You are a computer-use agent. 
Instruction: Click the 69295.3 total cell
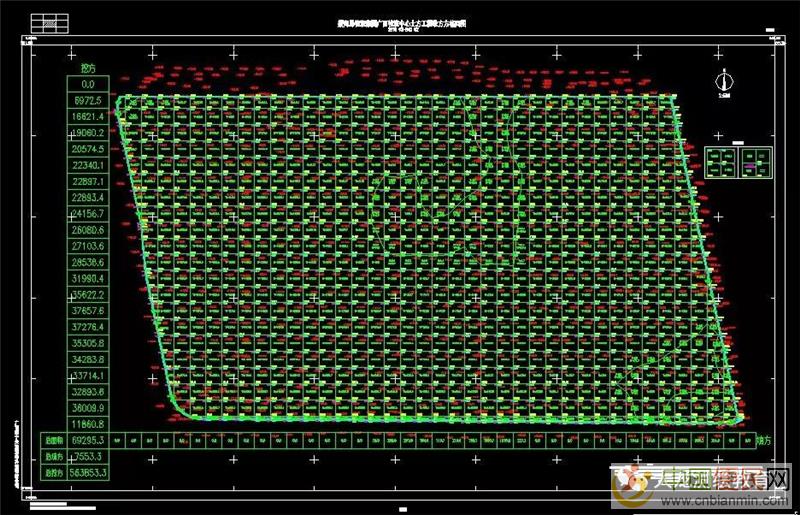(x=85, y=439)
